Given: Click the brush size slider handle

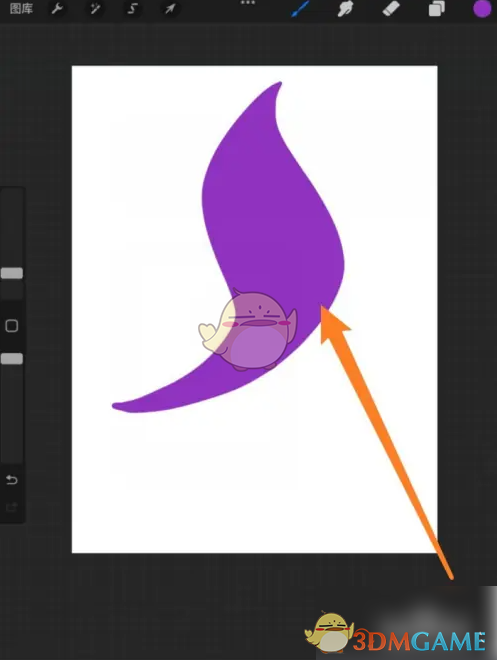Looking at the screenshot, I should [x=12, y=273].
